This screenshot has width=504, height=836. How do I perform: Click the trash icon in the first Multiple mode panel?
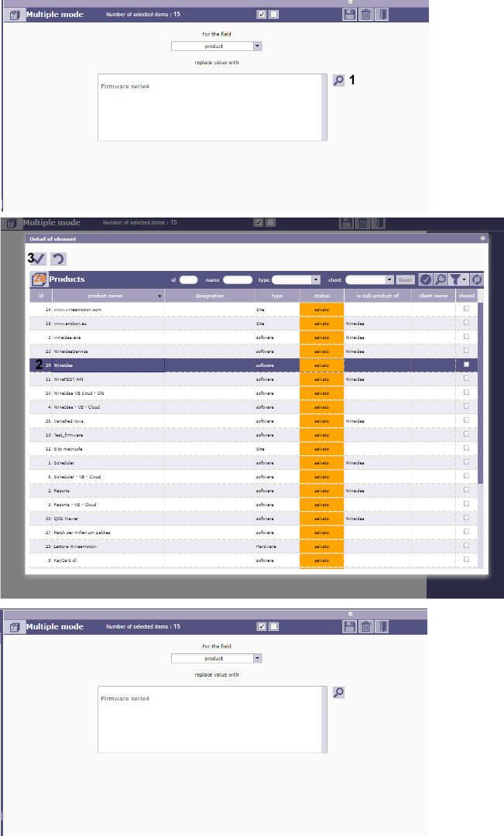click(366, 15)
